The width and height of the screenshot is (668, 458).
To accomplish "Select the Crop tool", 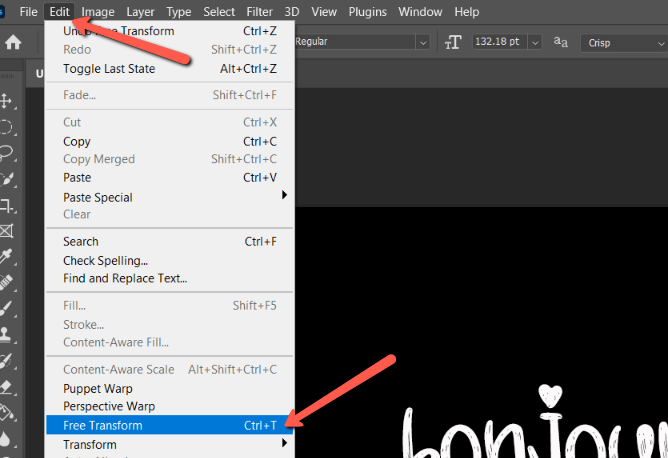I will [x=6, y=205].
